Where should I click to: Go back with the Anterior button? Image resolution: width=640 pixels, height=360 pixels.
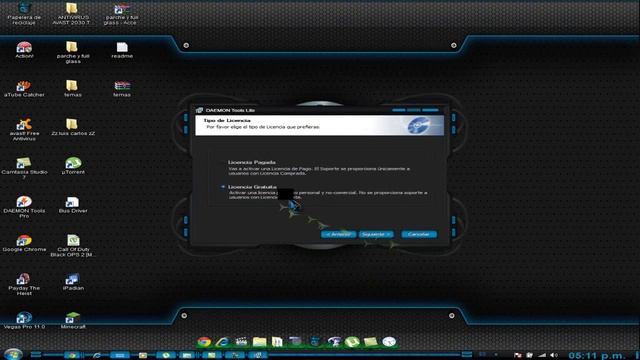(338, 234)
